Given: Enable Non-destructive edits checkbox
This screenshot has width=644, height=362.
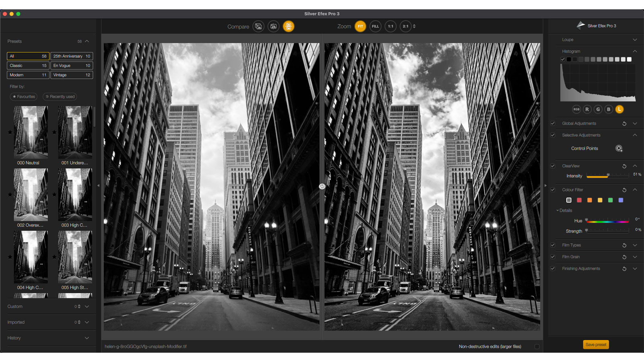Looking at the screenshot, I should click(x=537, y=346).
